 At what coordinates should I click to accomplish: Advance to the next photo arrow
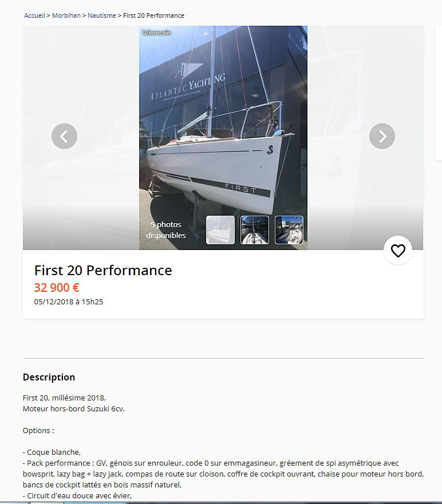tap(382, 136)
